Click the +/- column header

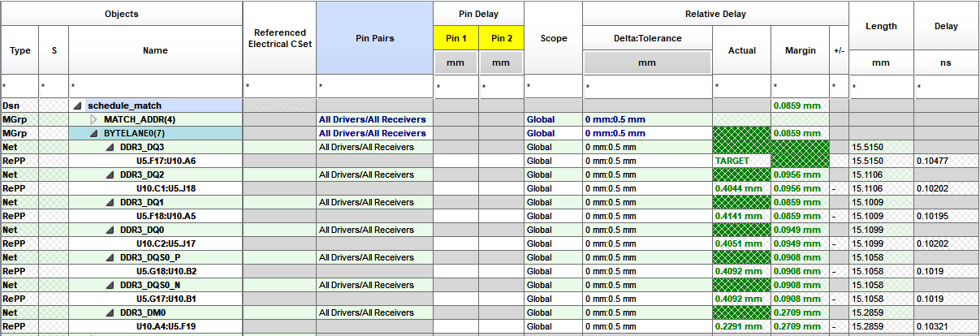[840, 50]
